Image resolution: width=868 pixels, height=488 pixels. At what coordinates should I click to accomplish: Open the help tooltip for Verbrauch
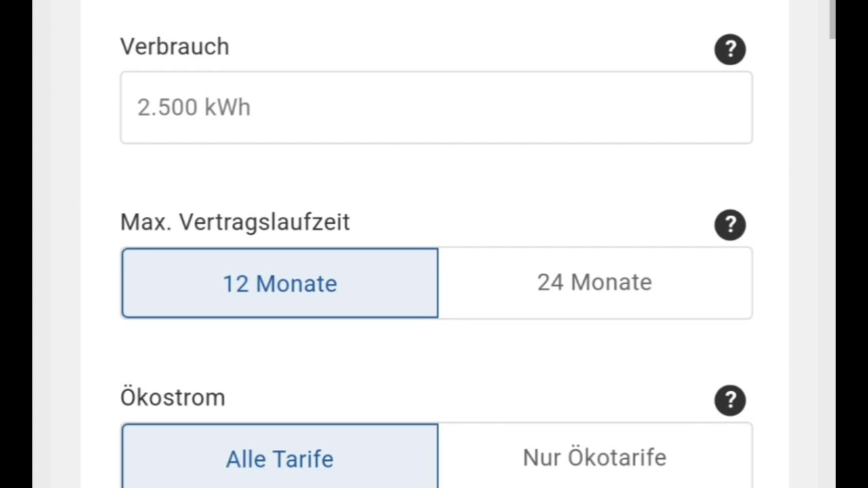[730, 49]
